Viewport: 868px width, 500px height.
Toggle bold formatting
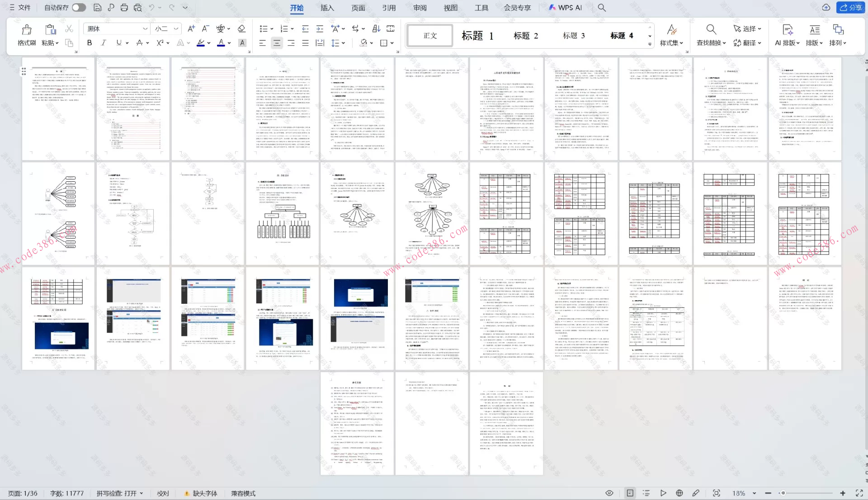tap(90, 43)
